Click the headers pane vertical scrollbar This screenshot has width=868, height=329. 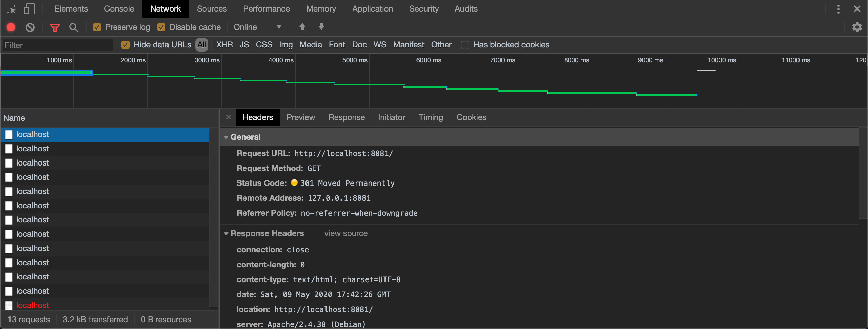pyautogui.click(x=863, y=173)
